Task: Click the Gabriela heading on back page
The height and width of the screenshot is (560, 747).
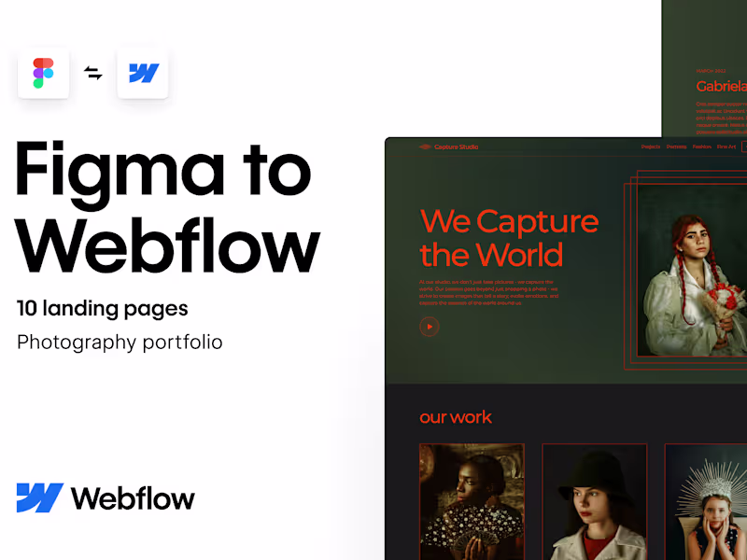Action: pyautogui.click(x=721, y=86)
